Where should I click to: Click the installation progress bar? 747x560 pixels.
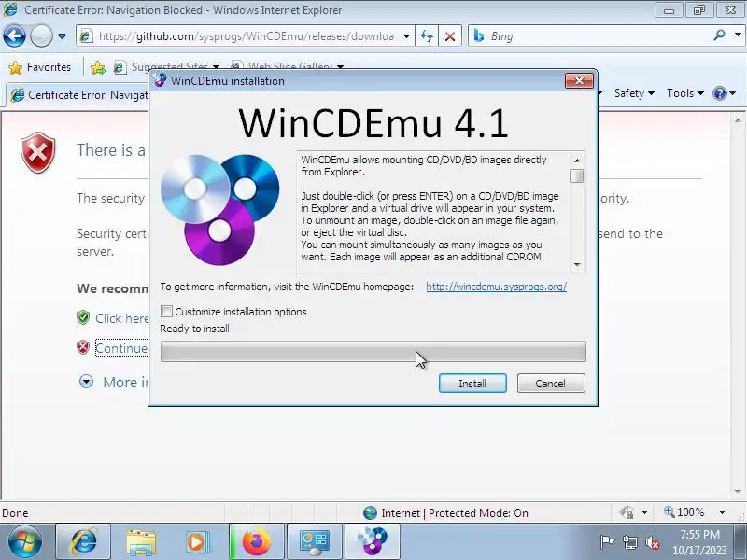coord(373,352)
